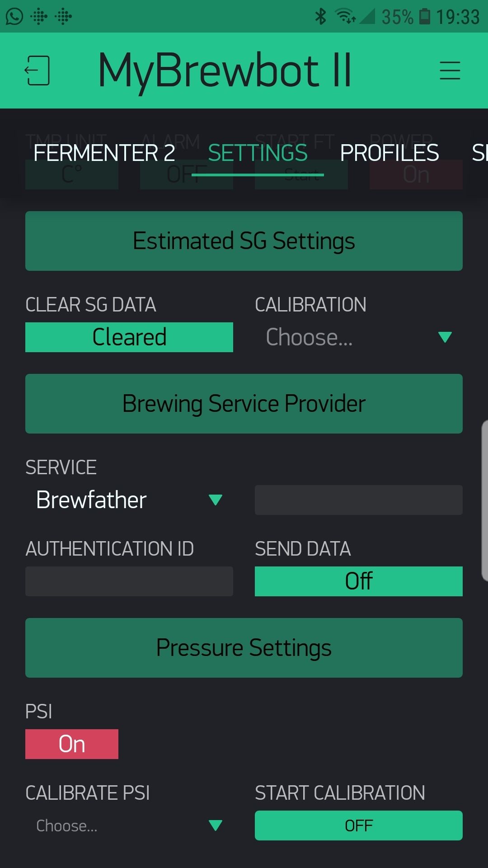488x868 pixels.
Task: Enable START CALIBRATION
Action: pos(358,825)
